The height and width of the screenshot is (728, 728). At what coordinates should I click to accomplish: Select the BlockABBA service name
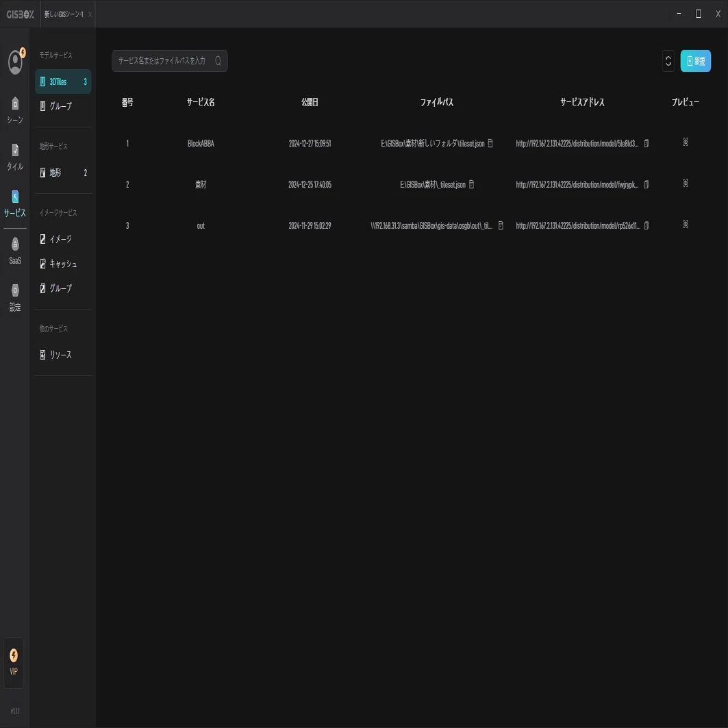coord(201,143)
